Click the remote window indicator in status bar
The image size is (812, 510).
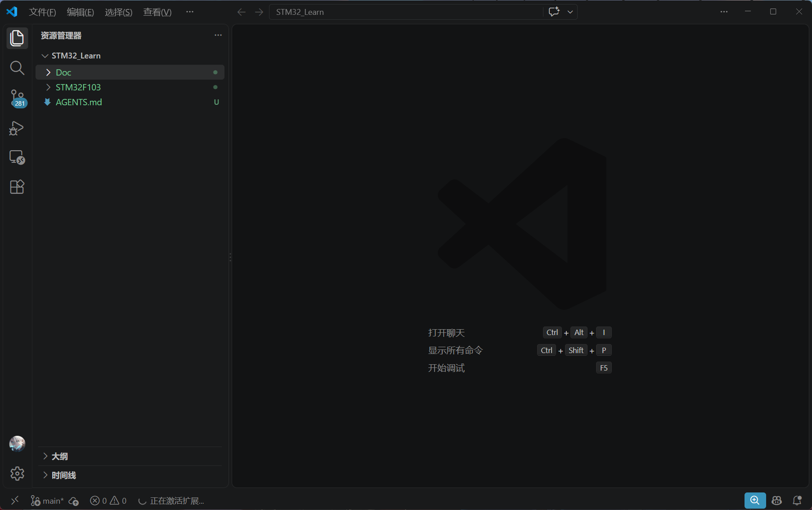(x=15, y=501)
